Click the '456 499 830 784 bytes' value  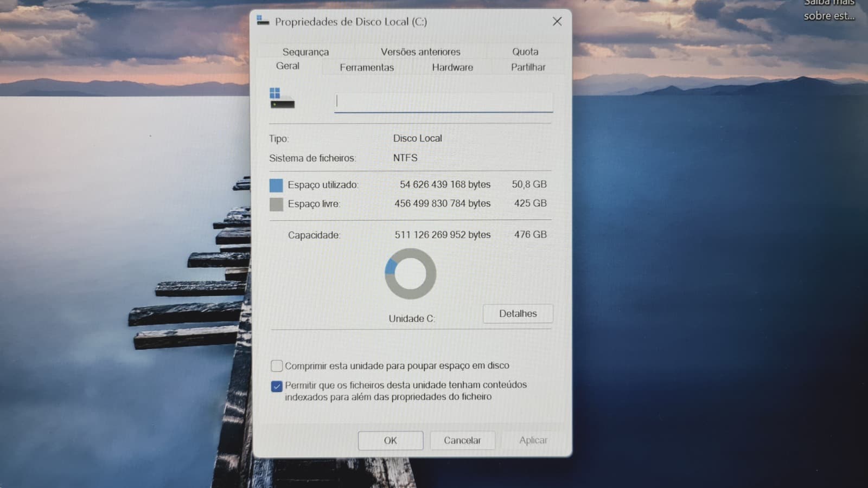(442, 203)
